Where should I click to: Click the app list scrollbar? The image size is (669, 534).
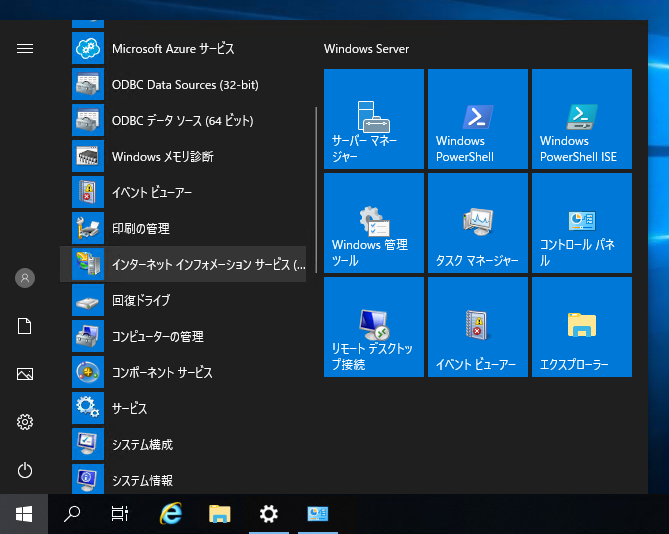click(316, 190)
